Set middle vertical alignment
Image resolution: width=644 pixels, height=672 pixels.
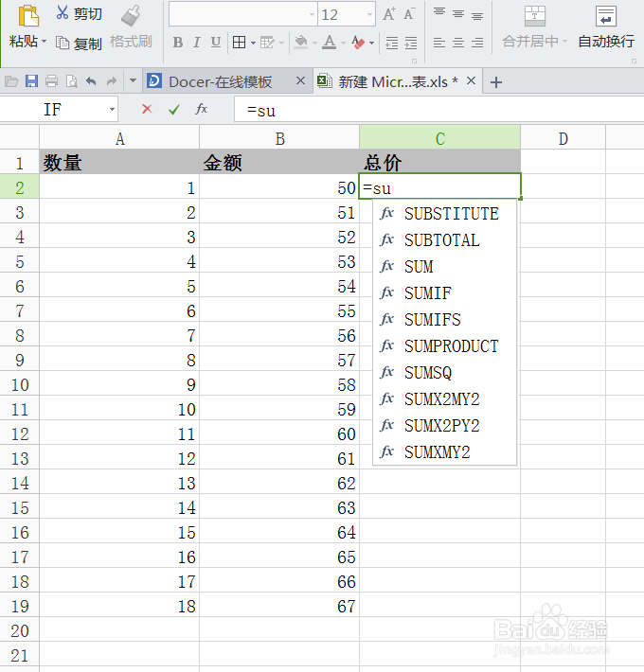(458, 14)
